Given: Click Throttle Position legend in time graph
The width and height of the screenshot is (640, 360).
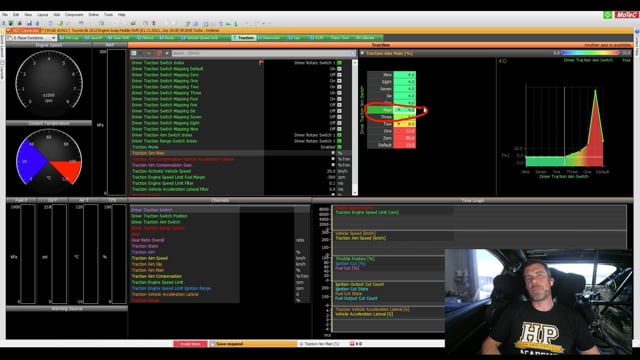Looking at the screenshot, I should pyautogui.click(x=355, y=259).
